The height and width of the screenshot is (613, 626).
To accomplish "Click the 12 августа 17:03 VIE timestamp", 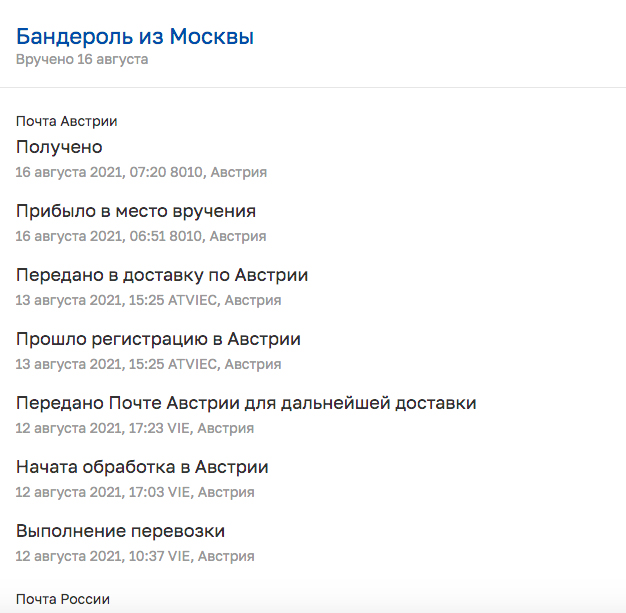I will [x=135, y=492].
